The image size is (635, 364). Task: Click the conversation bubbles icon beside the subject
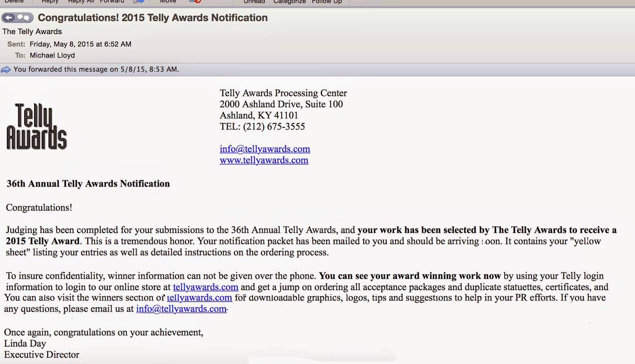click(24, 18)
